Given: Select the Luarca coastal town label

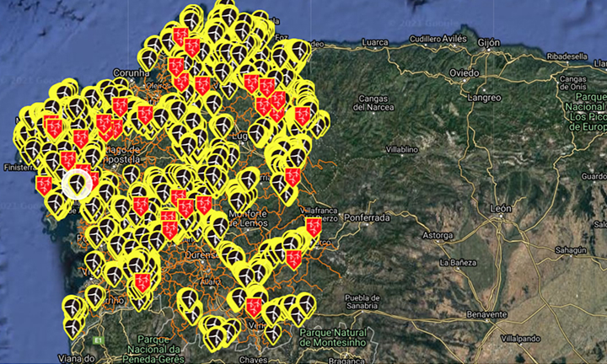Looking at the screenshot, I should (376, 40).
